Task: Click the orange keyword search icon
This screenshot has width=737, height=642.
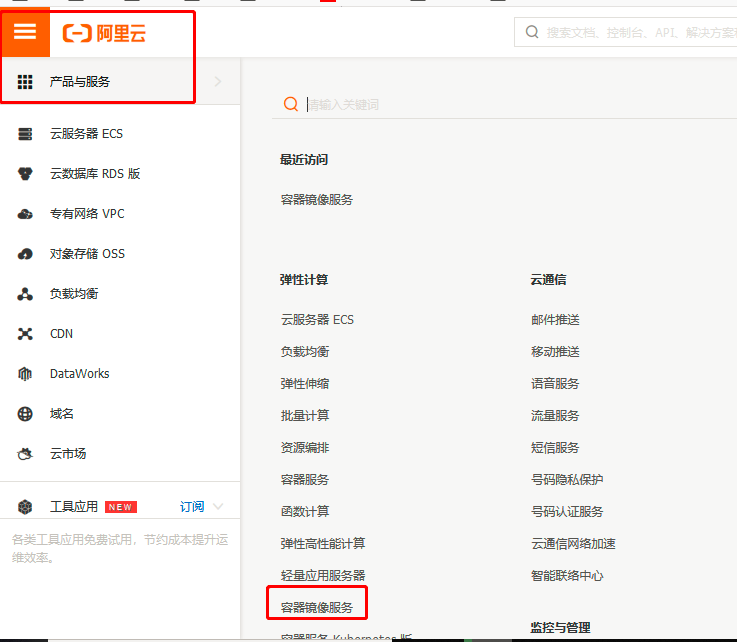Action: pos(291,104)
